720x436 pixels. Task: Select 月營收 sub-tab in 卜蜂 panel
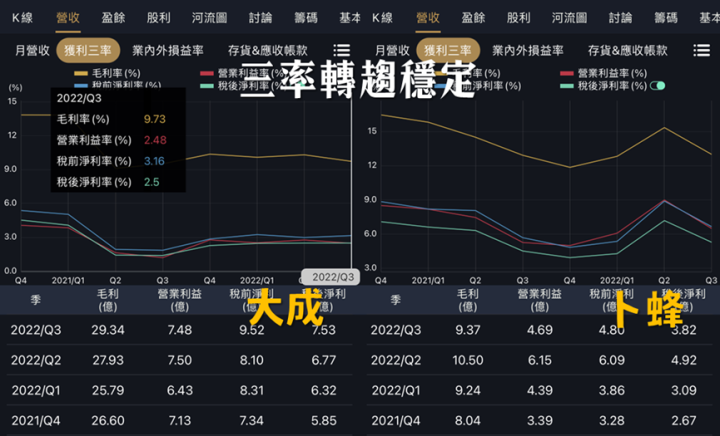click(392, 50)
